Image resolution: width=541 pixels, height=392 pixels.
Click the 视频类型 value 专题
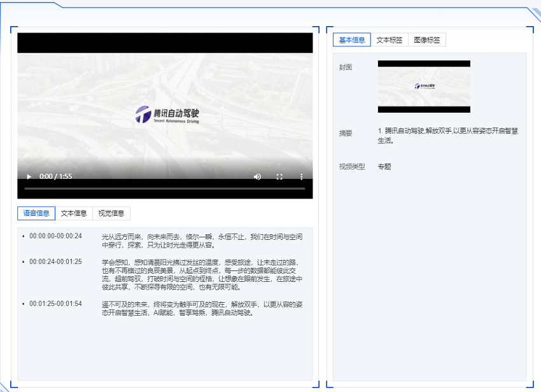pos(384,167)
